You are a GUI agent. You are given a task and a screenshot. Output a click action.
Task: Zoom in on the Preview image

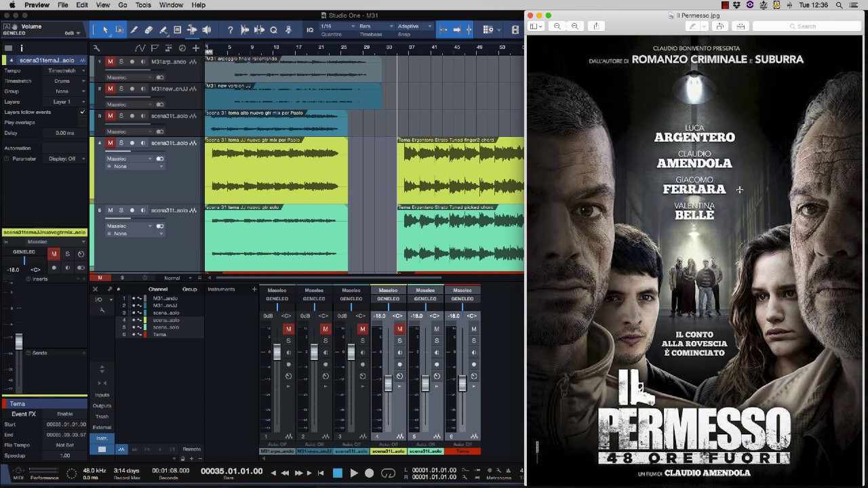[575, 26]
